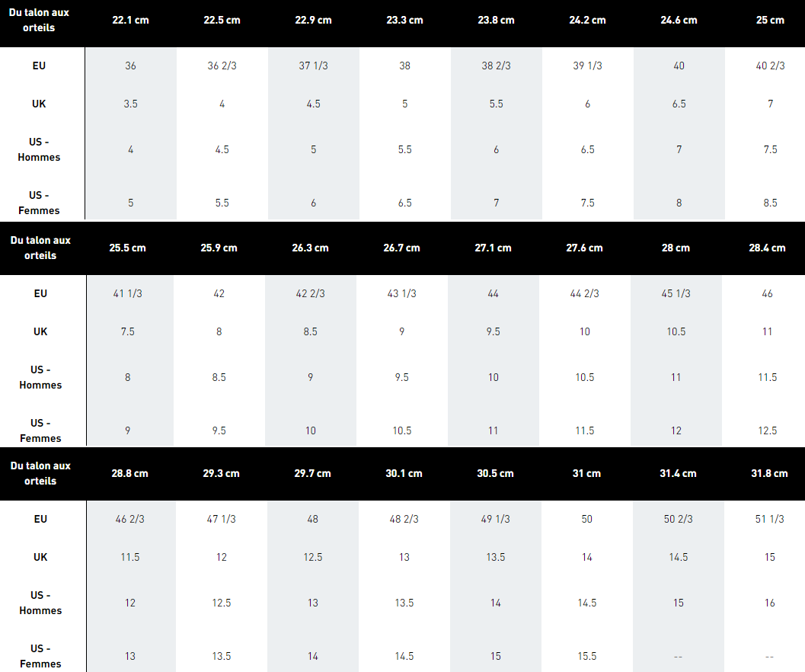Click the 22.1 cm column header

tap(130, 20)
